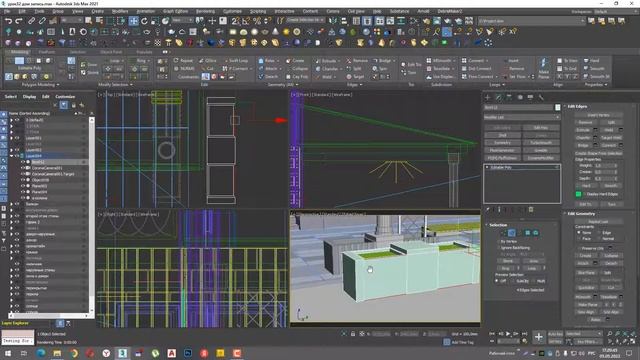Select the SubObj preview selection radio button
This screenshot has height=360, width=640.
(x=513, y=281)
